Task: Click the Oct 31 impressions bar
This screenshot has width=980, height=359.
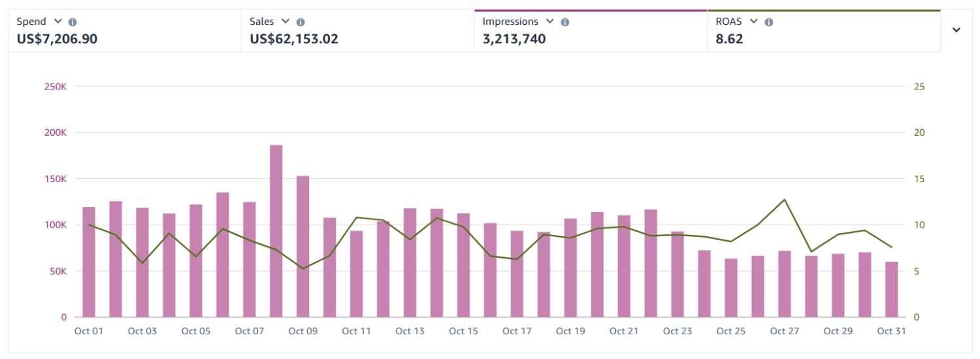Action: pos(891,289)
